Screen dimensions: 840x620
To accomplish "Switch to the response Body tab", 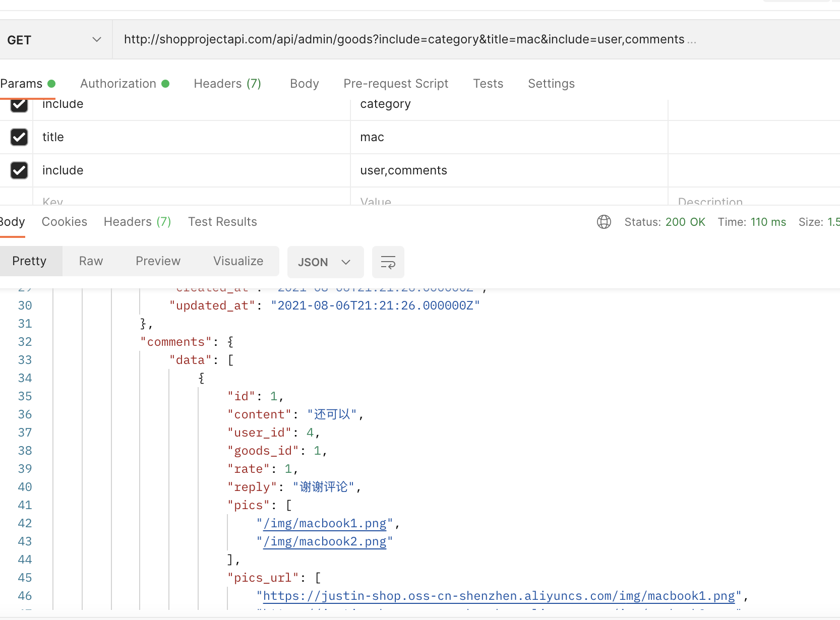I will coord(12,222).
